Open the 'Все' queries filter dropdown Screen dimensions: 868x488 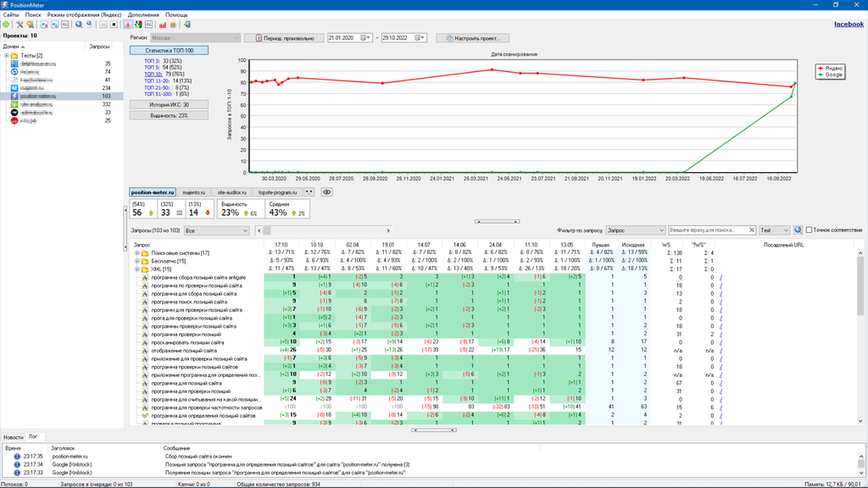[x=216, y=230]
